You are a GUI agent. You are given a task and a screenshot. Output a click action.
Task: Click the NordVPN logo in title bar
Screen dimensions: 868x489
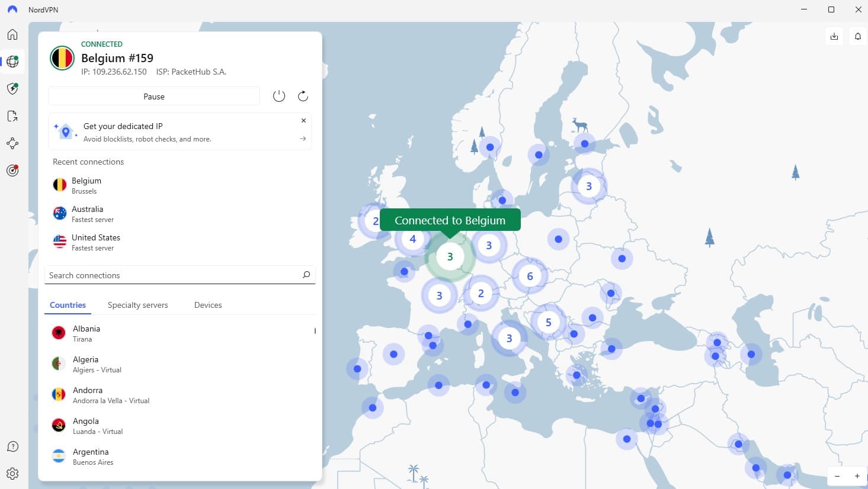pos(12,10)
